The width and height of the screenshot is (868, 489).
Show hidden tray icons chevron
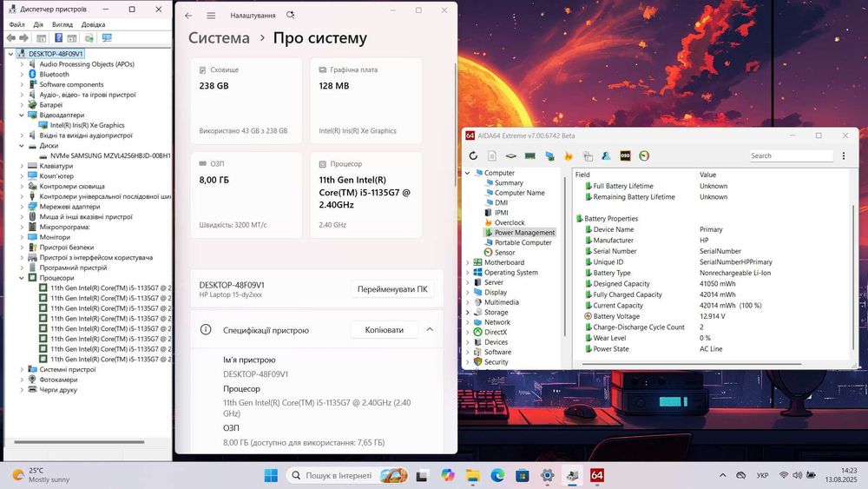(722, 475)
